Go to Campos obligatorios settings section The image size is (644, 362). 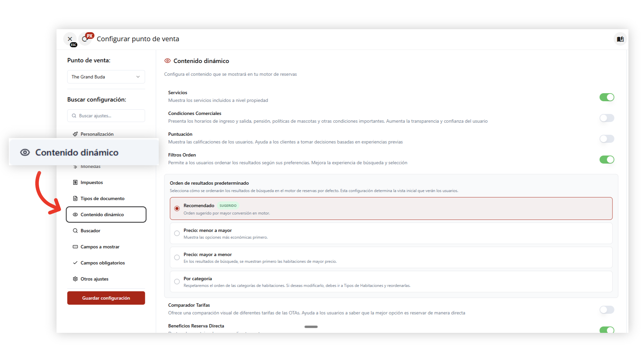(102, 263)
